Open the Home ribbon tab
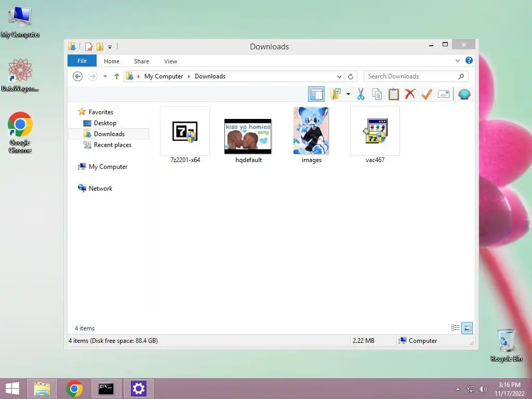The height and width of the screenshot is (399, 532). (112, 61)
